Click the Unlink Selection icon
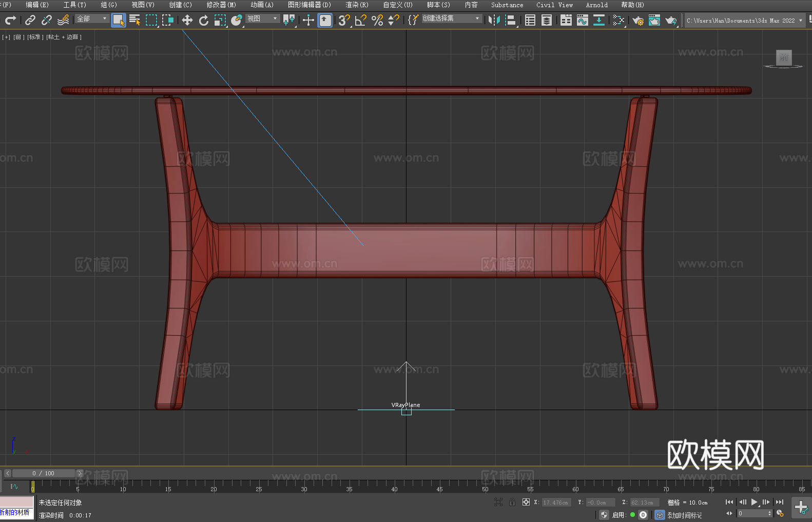The image size is (812, 522). (47, 20)
